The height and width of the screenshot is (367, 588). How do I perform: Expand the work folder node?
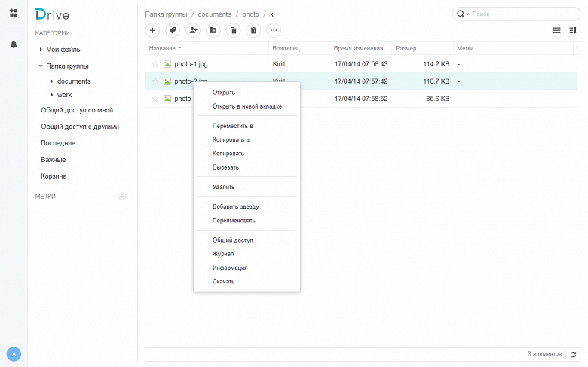coord(51,95)
